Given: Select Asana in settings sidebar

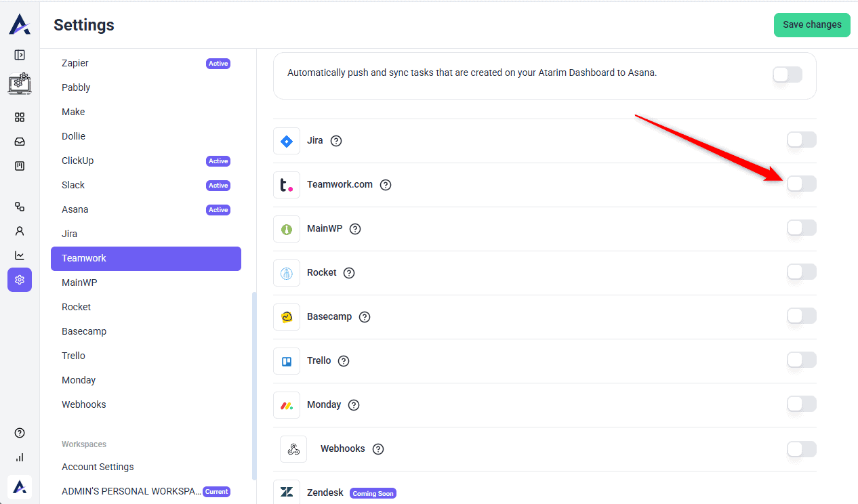Looking at the screenshot, I should tap(146, 209).
